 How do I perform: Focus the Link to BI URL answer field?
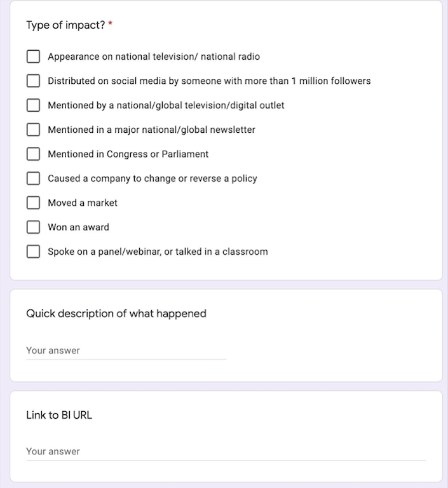tap(226, 452)
